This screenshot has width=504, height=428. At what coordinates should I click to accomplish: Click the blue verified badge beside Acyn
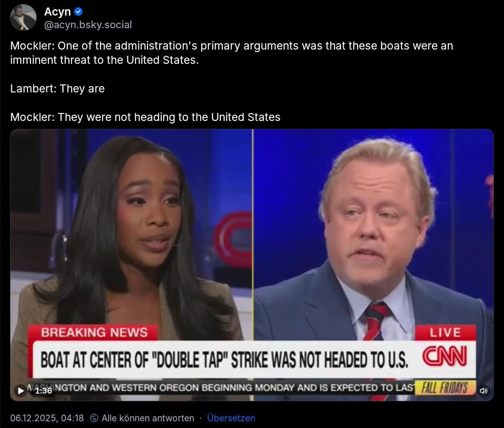[x=79, y=12]
